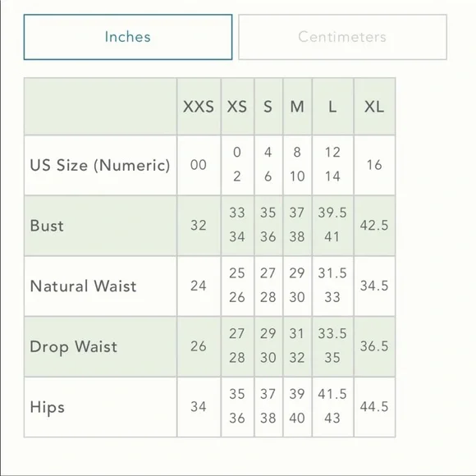476x476 pixels.
Task: Select the L column header
Action: [332, 107]
